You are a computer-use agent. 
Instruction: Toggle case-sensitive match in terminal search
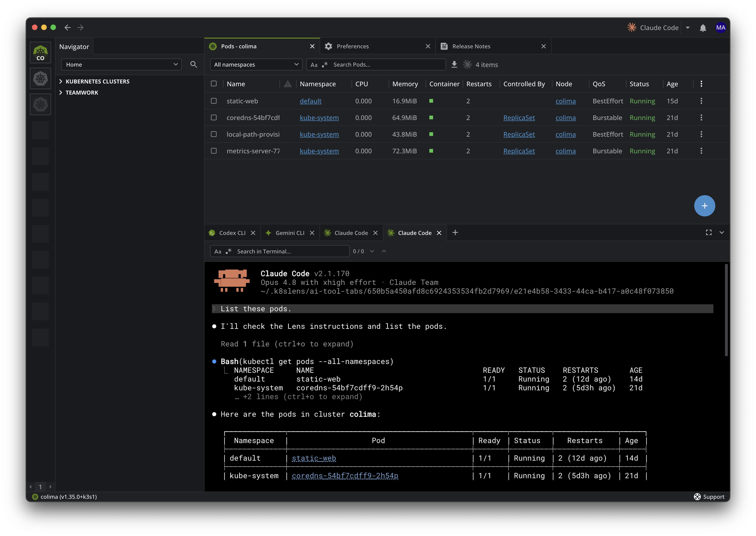click(217, 252)
